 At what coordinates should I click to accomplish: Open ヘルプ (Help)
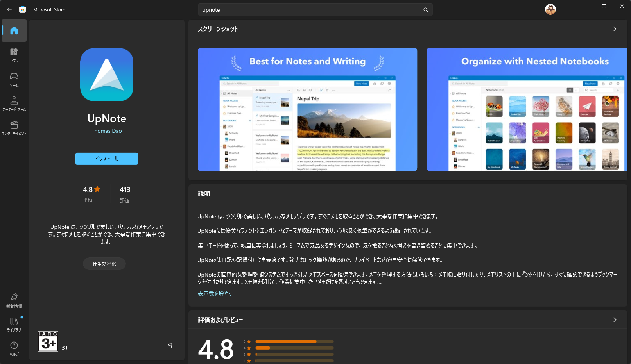[14, 348]
